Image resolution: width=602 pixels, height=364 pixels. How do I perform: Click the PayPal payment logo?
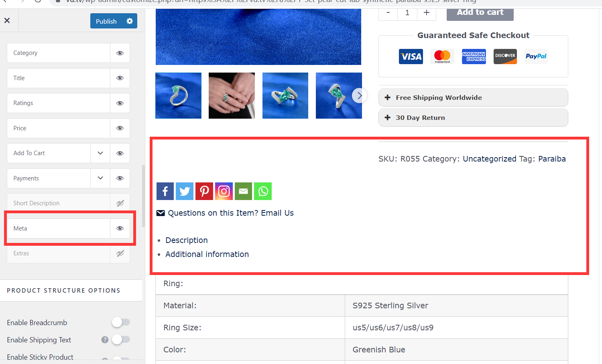[x=536, y=57]
